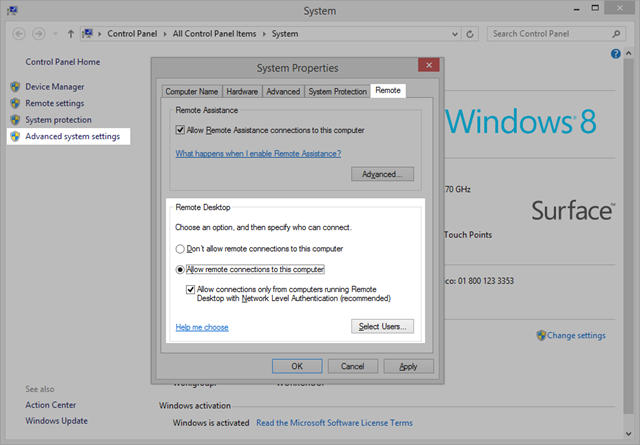This screenshot has width=640, height=445.
Task: Open What happens when I enable Remote Assistance link
Action: 258,154
